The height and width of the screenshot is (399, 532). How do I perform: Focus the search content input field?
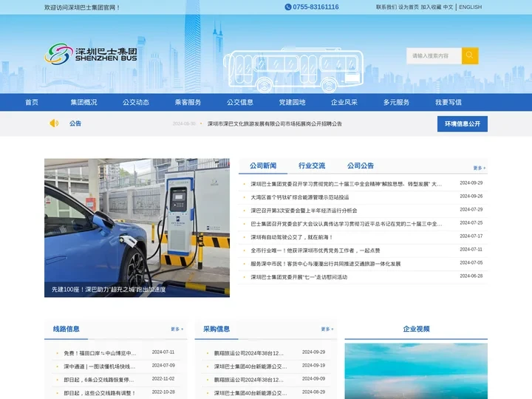tap(434, 55)
